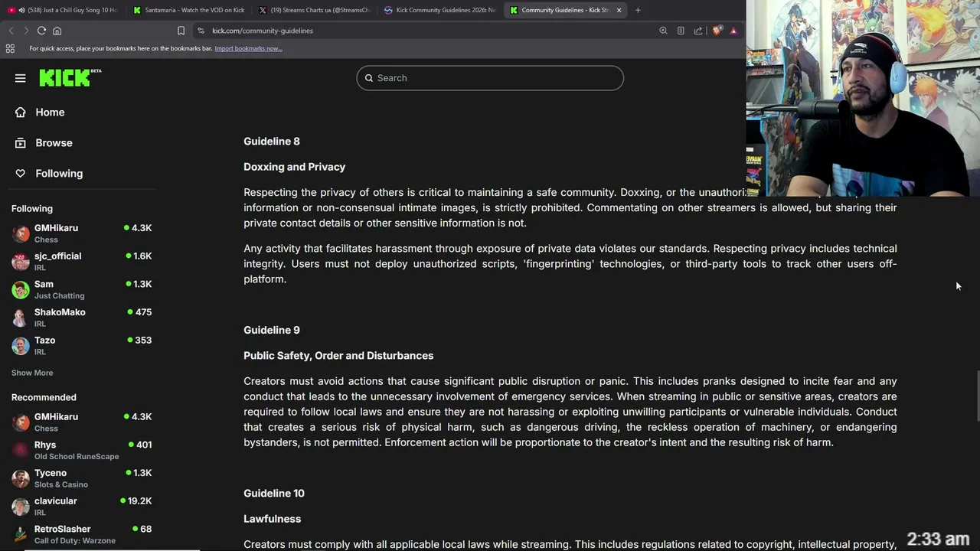The width and height of the screenshot is (980, 551).
Task: Click Import bookmarks now link
Action: tap(248, 48)
